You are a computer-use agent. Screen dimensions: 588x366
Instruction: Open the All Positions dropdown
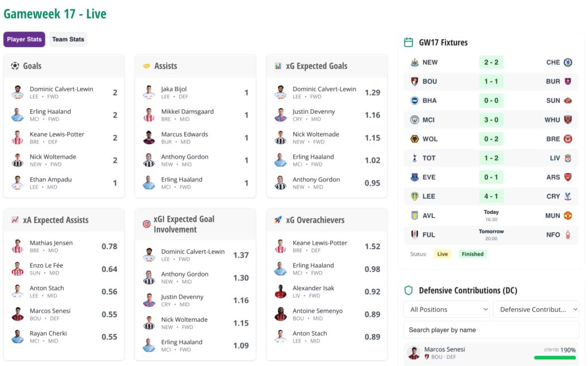[446, 309]
